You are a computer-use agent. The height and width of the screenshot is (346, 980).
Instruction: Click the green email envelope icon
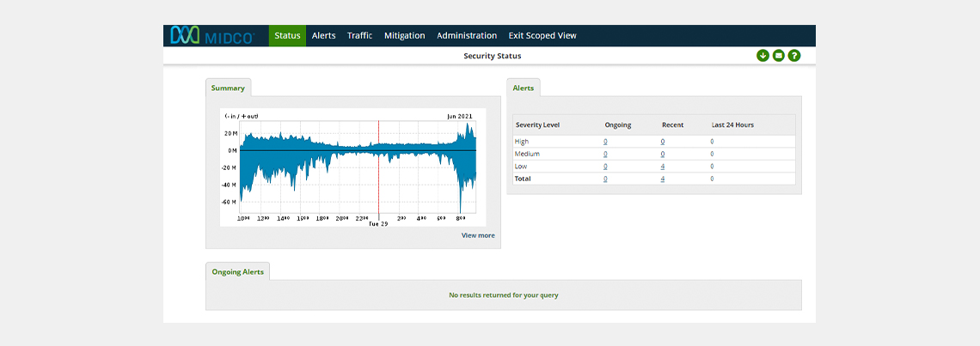coord(779,56)
